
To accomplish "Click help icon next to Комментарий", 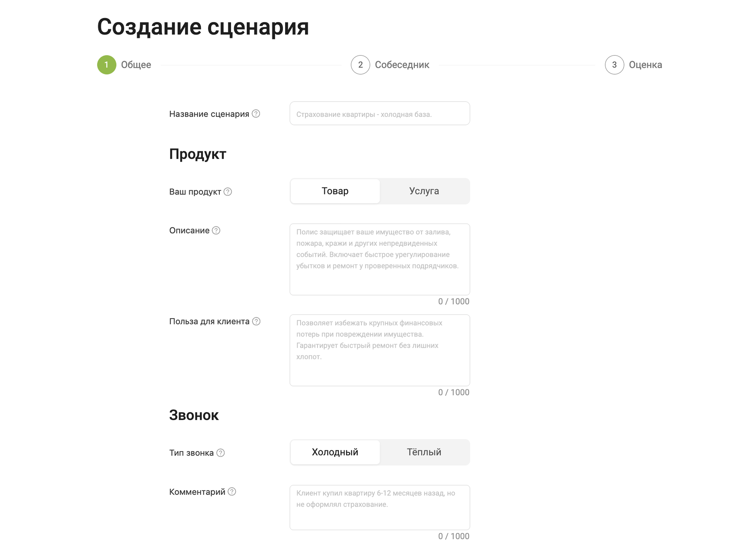I will tap(232, 492).
